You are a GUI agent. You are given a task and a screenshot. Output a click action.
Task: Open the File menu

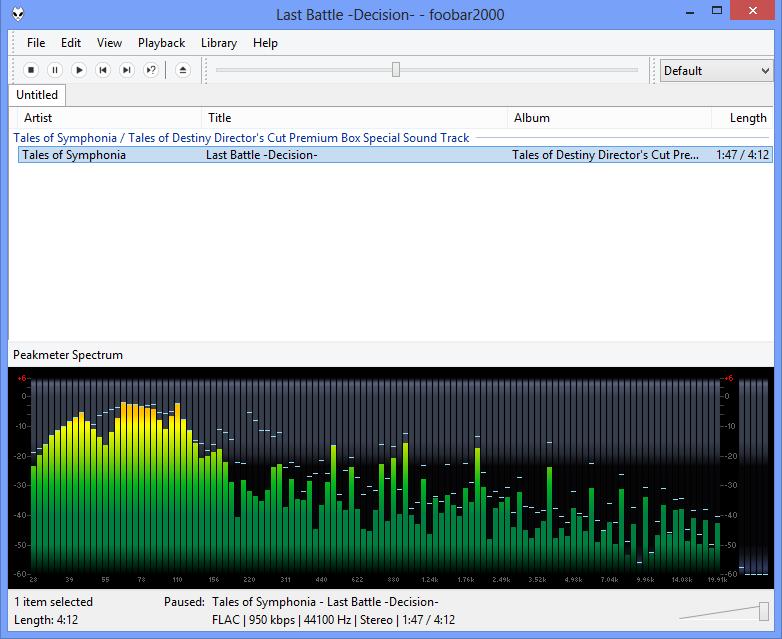click(36, 43)
